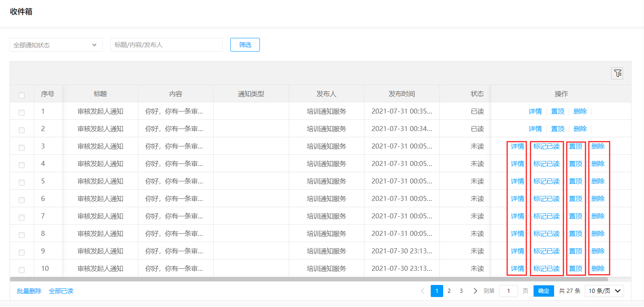Viewport: 644px width, 307px height.
Task: Click 删除 for row 2
Action: [x=580, y=129]
